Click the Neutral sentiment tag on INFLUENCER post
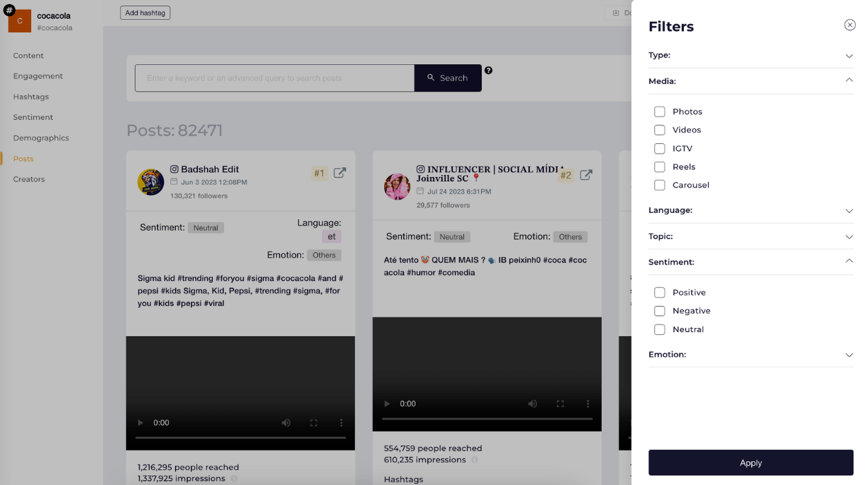The width and height of the screenshot is (868, 485). coord(452,237)
